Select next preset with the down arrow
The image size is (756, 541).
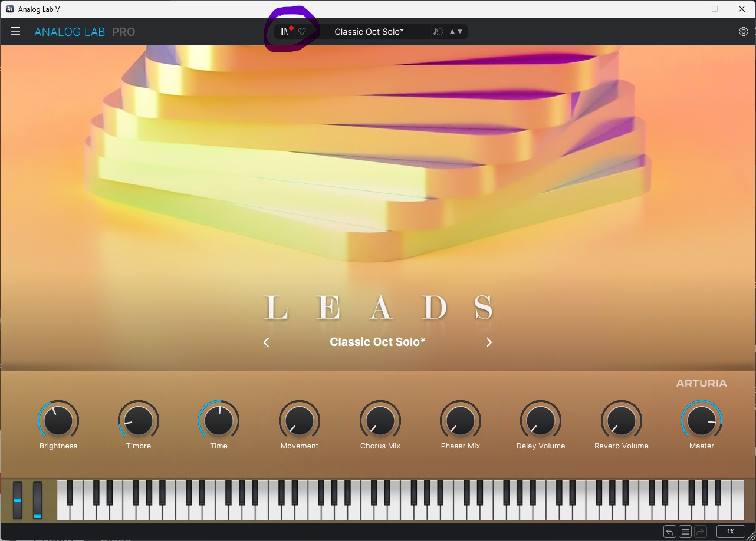pyautogui.click(x=460, y=32)
